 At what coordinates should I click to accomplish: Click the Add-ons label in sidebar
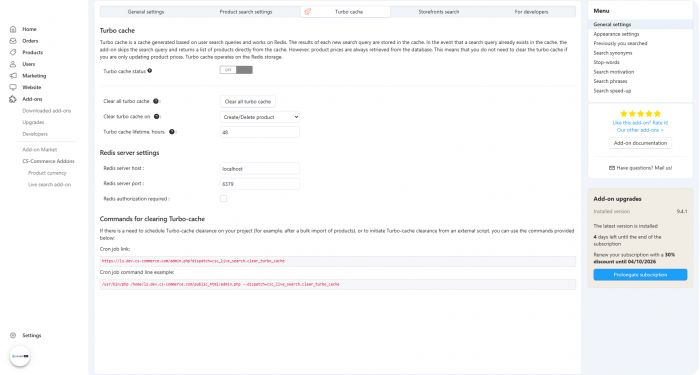pos(32,99)
